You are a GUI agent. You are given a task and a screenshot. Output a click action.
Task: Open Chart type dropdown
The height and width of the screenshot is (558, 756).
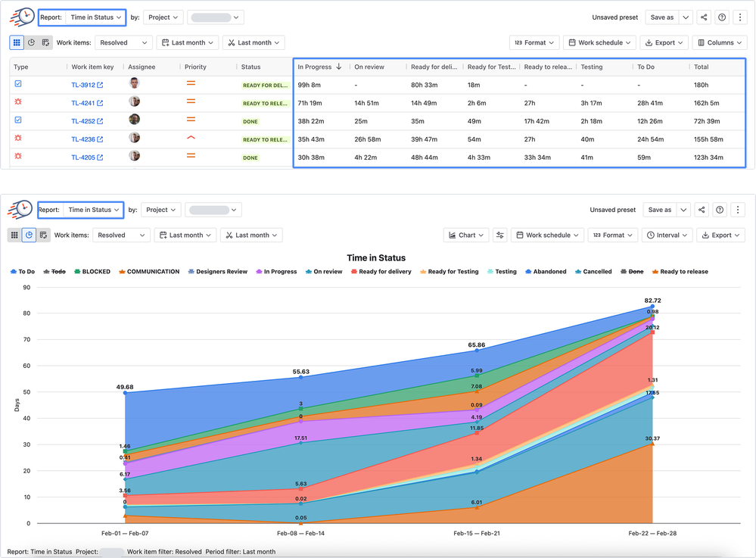pos(466,235)
